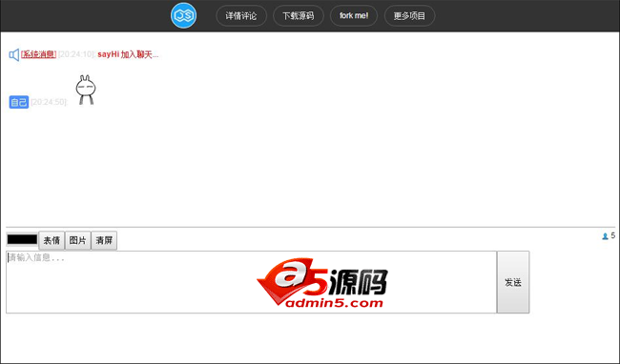Open 更多项目 in the top bar
This screenshot has width=620, height=364.
409,16
